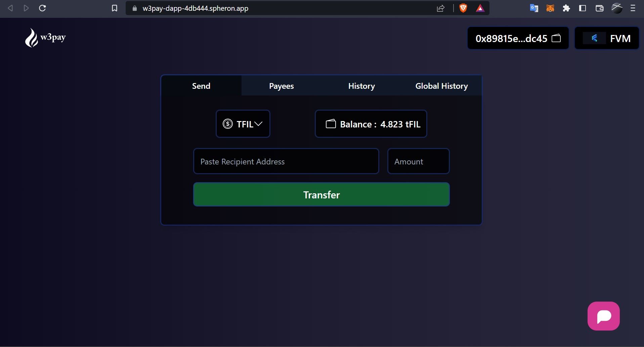Viewport: 644px width, 347px height.
Task: Open Brave Rewards triangle icon
Action: pyautogui.click(x=480, y=8)
